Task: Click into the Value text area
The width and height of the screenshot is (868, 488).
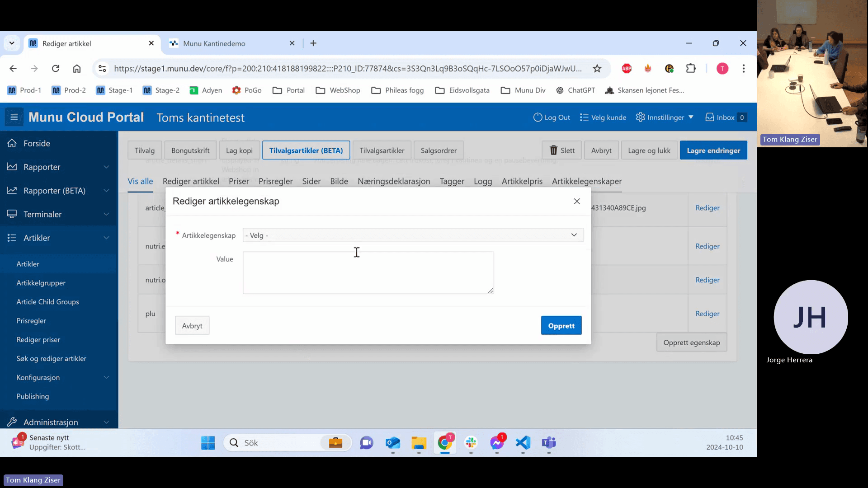Action: [x=368, y=273]
